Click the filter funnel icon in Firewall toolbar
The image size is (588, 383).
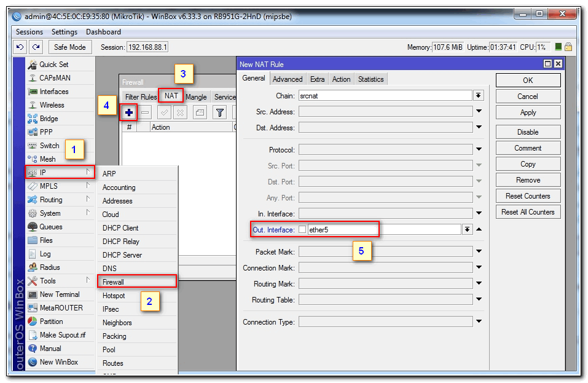tap(219, 113)
